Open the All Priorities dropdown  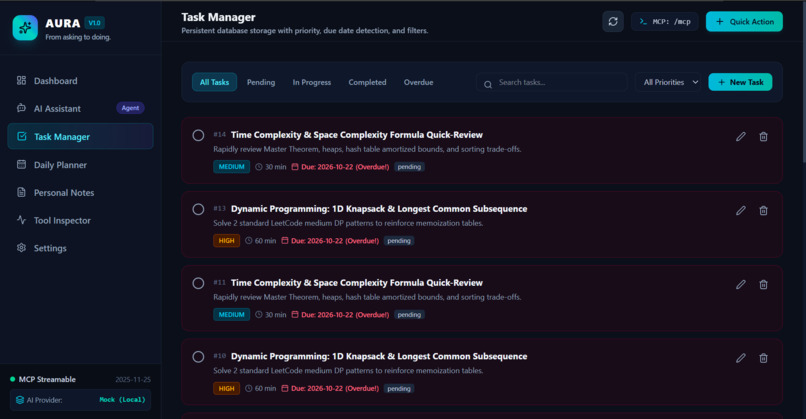click(x=668, y=82)
